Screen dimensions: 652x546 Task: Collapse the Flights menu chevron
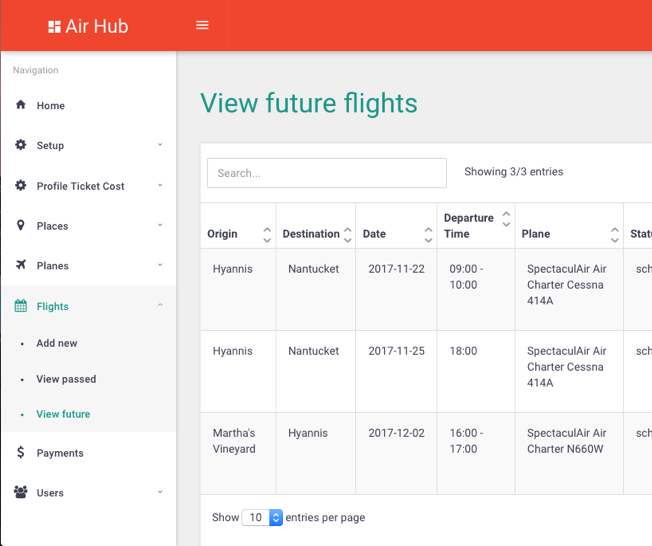click(160, 306)
